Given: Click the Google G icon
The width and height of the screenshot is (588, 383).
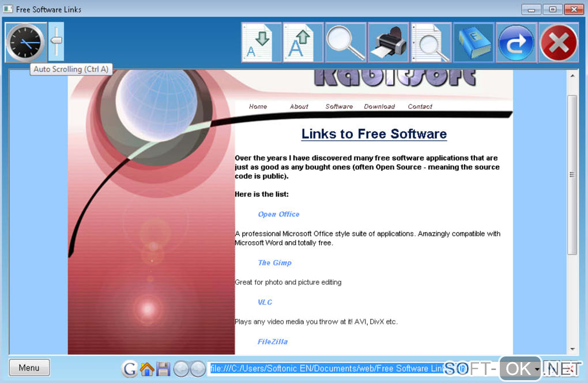Looking at the screenshot, I should pos(130,369).
